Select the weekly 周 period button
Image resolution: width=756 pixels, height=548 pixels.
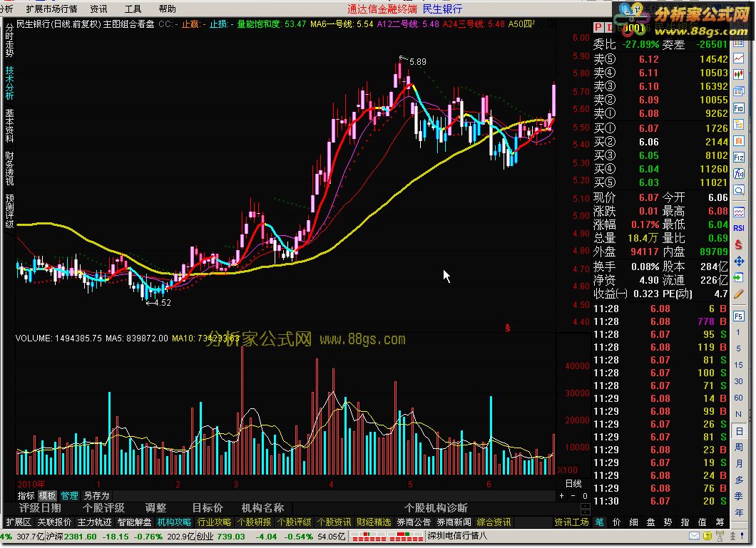(x=739, y=448)
